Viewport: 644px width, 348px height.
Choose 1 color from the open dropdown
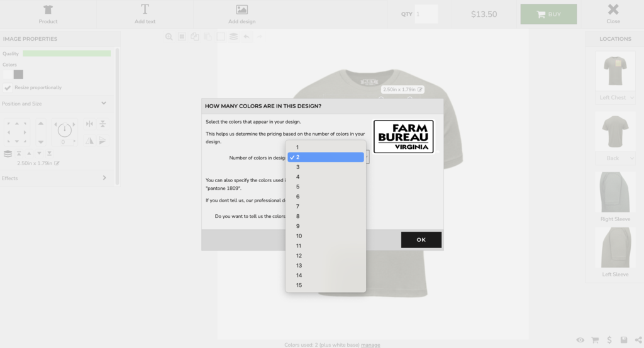point(298,147)
